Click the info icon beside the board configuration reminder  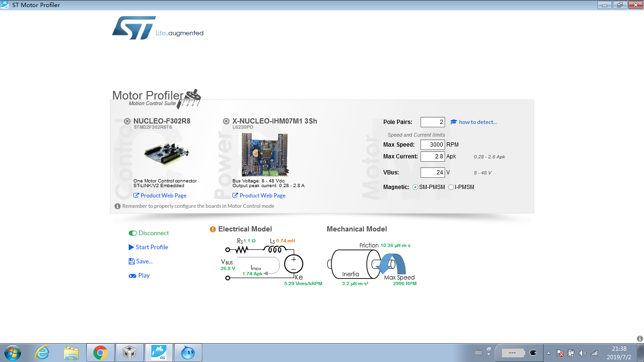118,206
